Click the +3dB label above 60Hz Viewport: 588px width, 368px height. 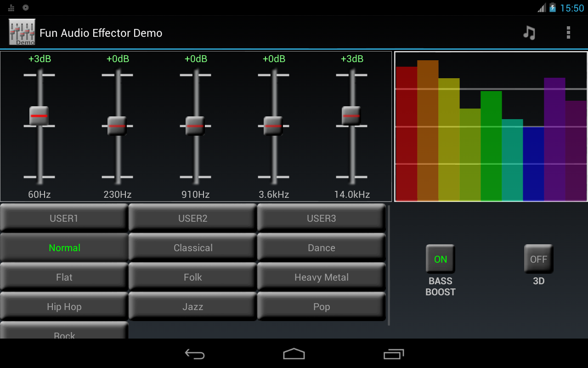point(40,59)
